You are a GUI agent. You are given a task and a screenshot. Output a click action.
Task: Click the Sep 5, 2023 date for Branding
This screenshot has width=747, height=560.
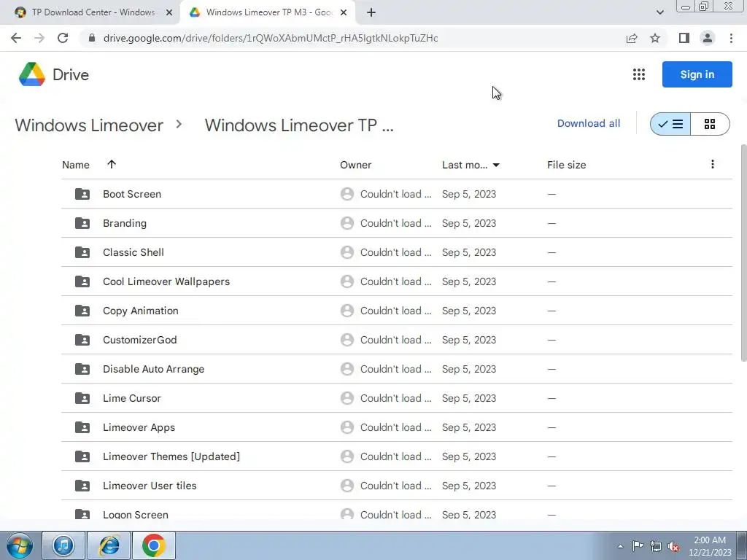[469, 223]
